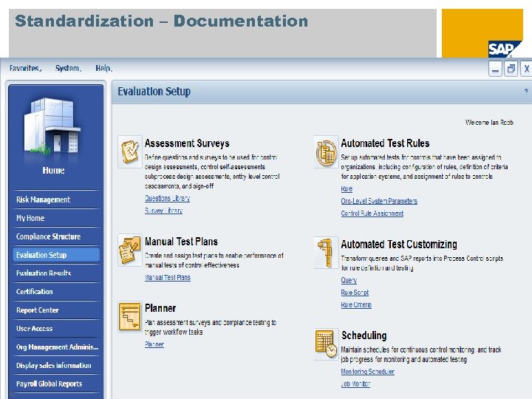
Task: Open the Favorites menu
Action: pos(25,68)
